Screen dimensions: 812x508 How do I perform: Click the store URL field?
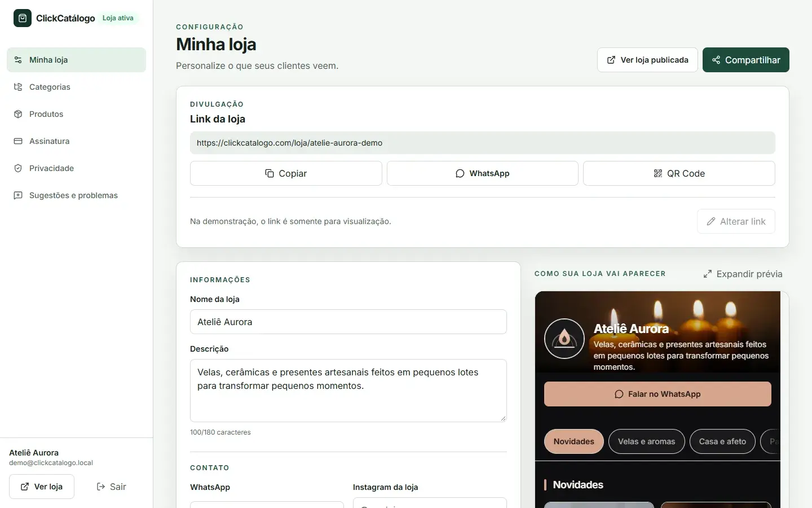click(x=483, y=143)
